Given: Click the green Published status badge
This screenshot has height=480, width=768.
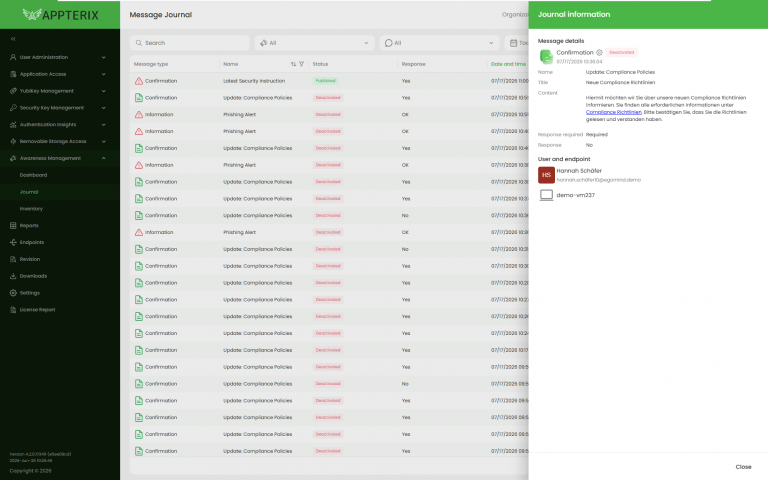Looking at the screenshot, I should pos(325,81).
